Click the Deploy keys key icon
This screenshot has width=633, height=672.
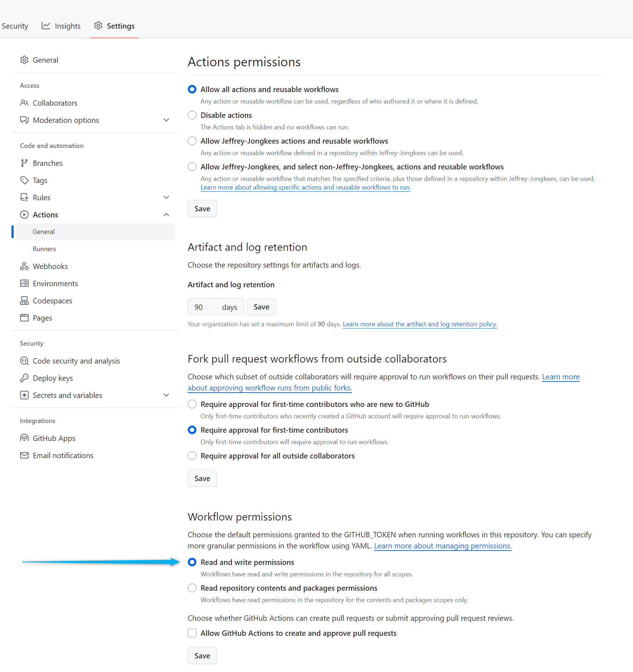(24, 378)
